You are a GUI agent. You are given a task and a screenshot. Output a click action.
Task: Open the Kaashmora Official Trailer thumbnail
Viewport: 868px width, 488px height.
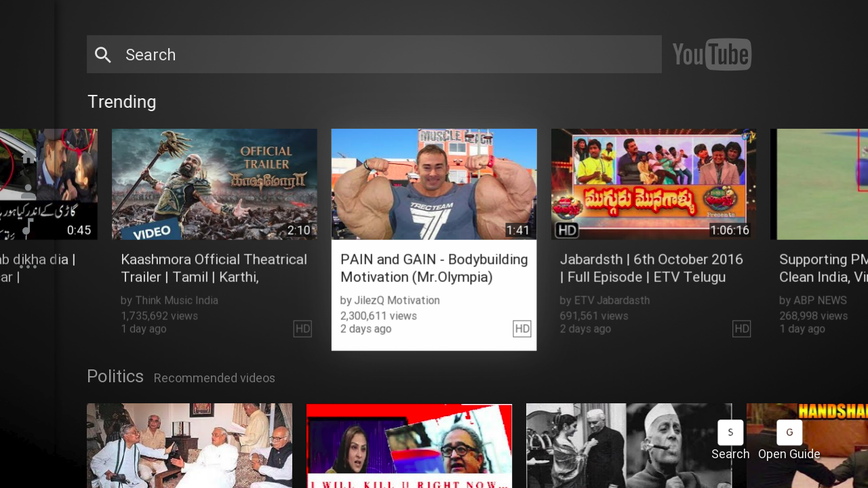tap(214, 184)
